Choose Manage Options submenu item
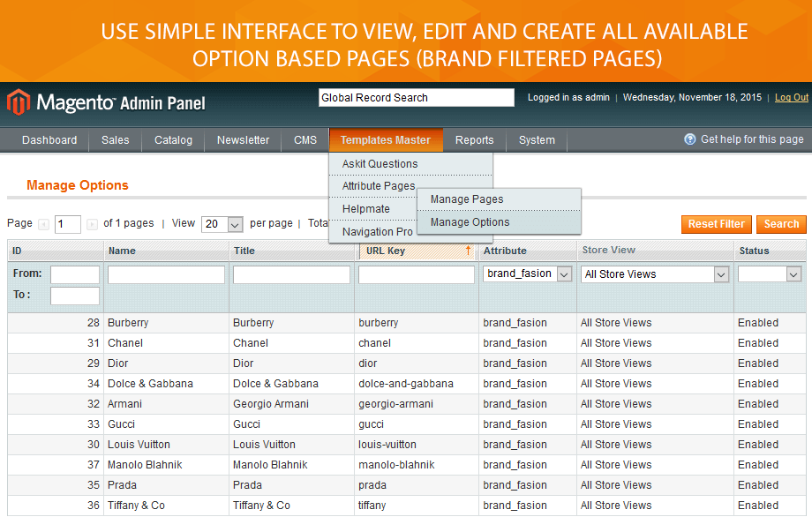 tap(499, 222)
